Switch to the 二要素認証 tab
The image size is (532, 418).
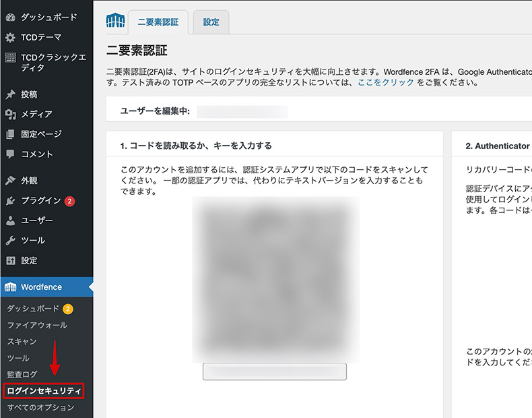pyautogui.click(x=158, y=22)
